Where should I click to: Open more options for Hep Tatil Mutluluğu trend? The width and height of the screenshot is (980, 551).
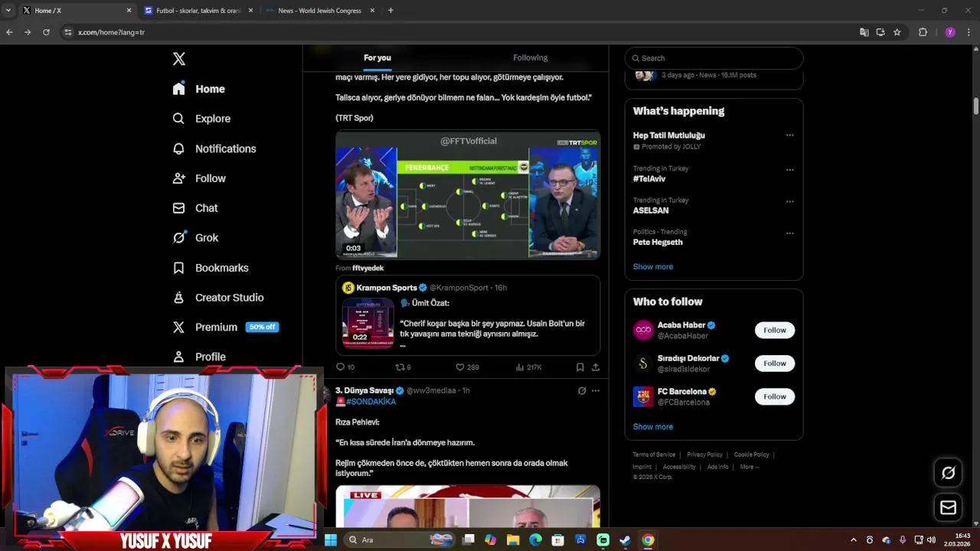point(789,135)
